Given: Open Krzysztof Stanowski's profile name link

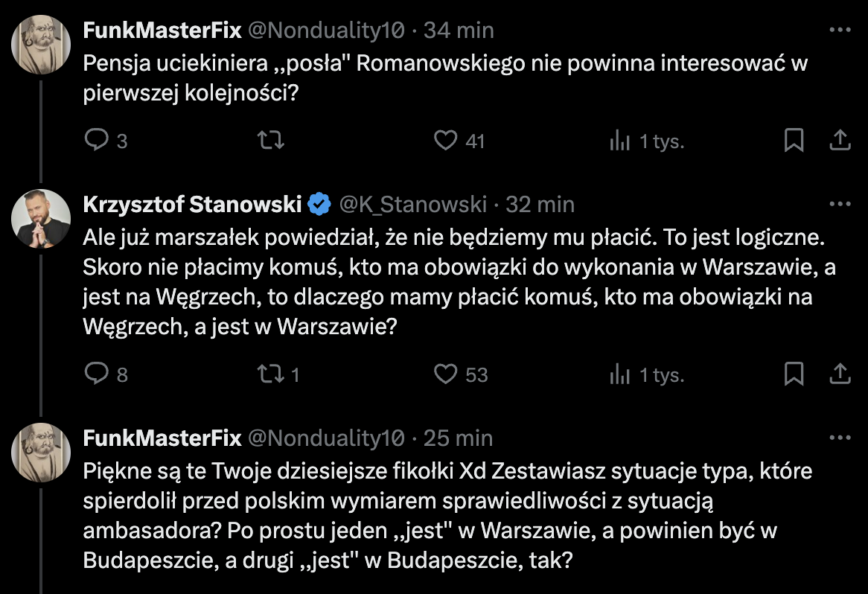Looking at the screenshot, I should (191, 204).
